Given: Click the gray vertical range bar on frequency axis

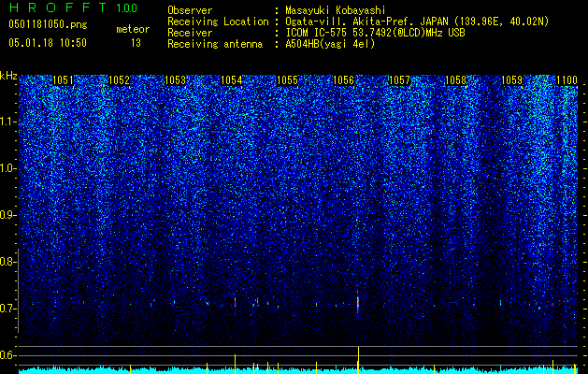Looking at the screenshot, I should (x=18, y=291).
